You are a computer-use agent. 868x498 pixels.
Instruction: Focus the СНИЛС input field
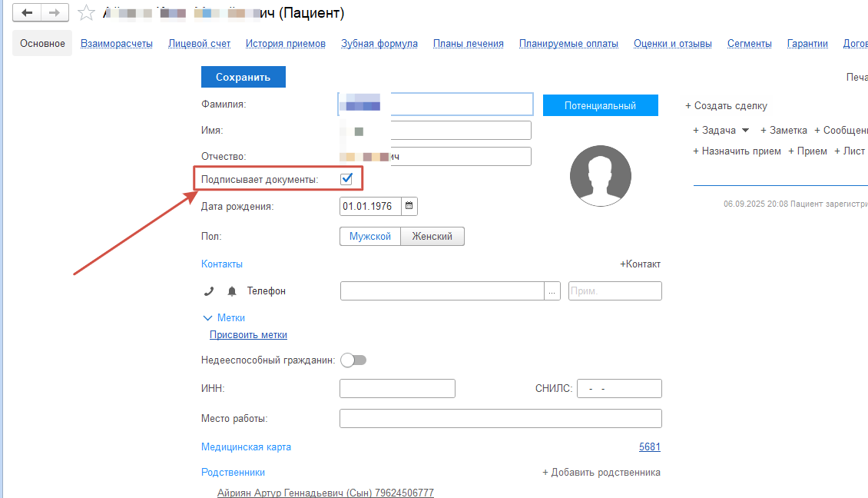619,388
